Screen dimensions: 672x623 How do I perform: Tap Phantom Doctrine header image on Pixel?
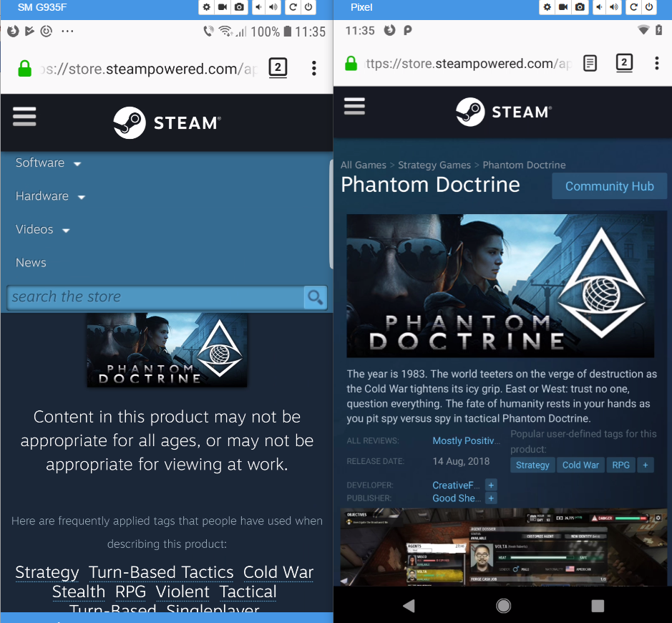500,286
